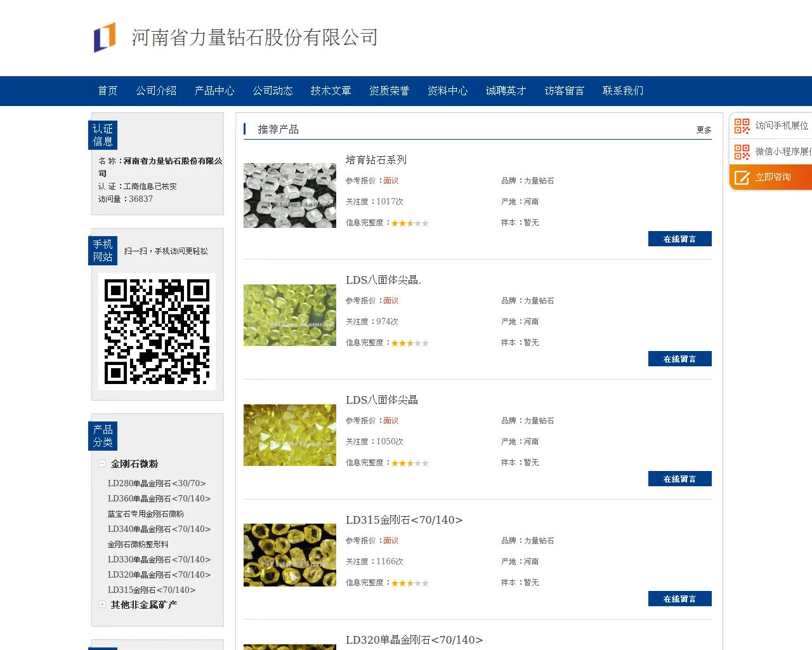Open 技术文章 navigation tab
The image size is (812, 650).
[x=331, y=91]
